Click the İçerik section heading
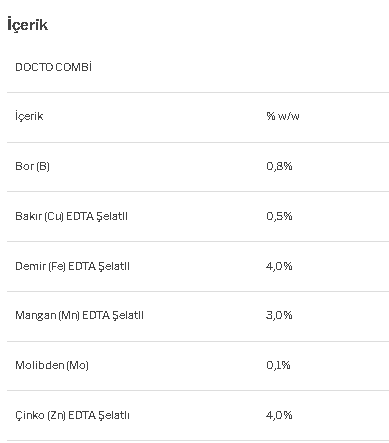The width and height of the screenshot is (389, 443). click(28, 25)
